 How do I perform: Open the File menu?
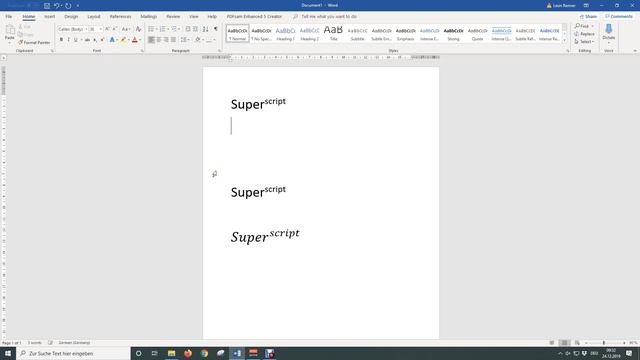coord(9,17)
